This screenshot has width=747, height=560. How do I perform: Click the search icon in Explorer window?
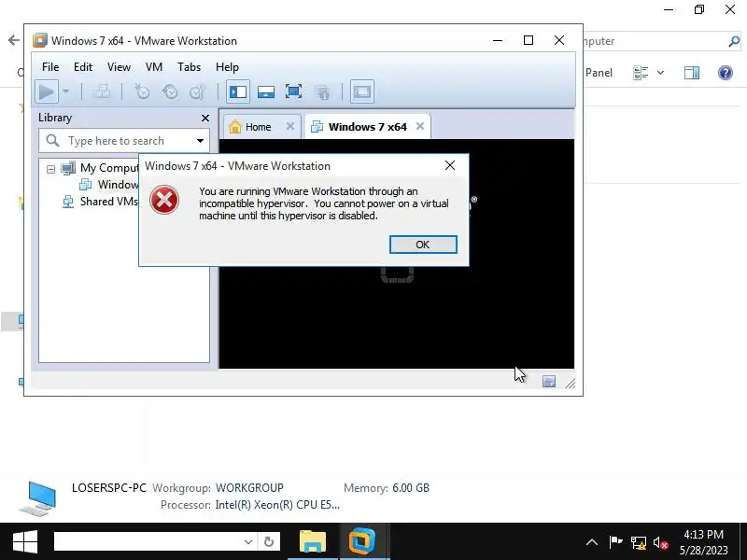(x=734, y=41)
